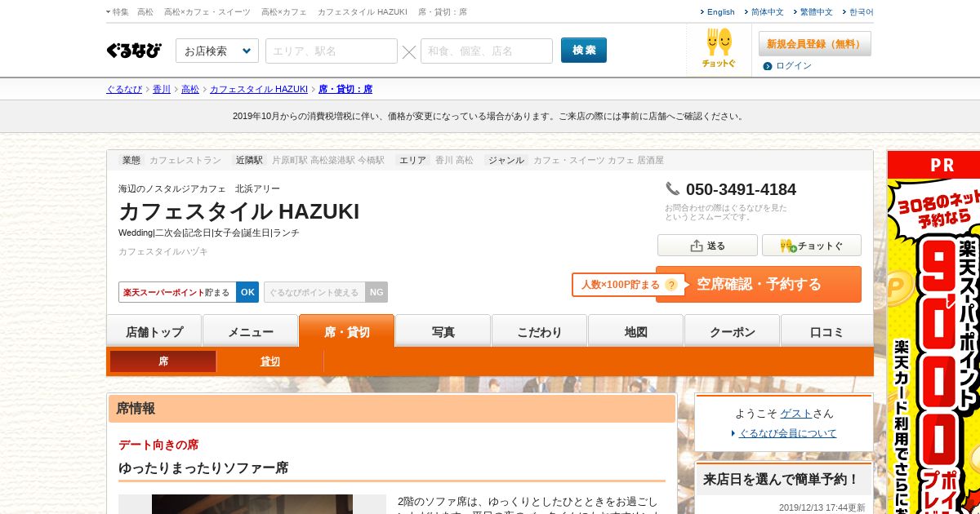
Task: Click the 来店日を選んで簡単予約！ heading
Action: tap(782, 479)
